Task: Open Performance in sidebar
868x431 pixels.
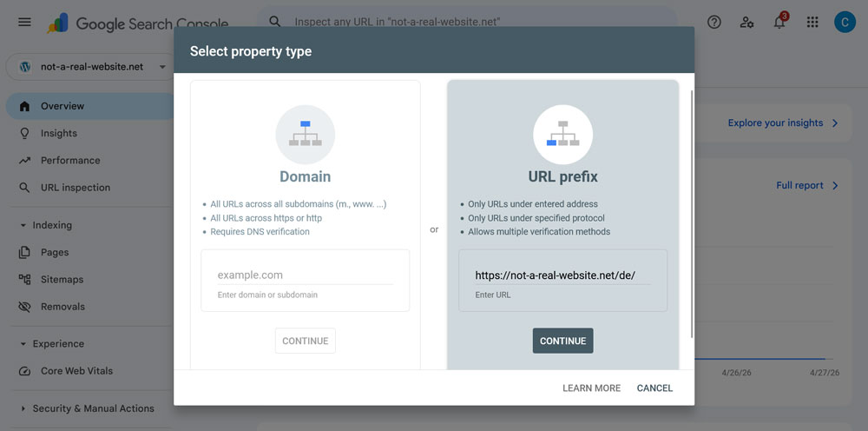Action: [70, 160]
